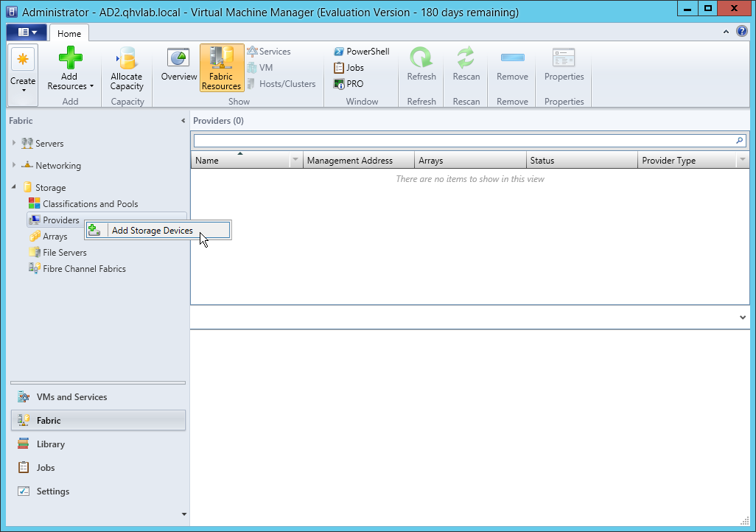This screenshot has height=532, width=756.
Task: Click the Providers search input field
Action: pyautogui.click(x=463, y=140)
